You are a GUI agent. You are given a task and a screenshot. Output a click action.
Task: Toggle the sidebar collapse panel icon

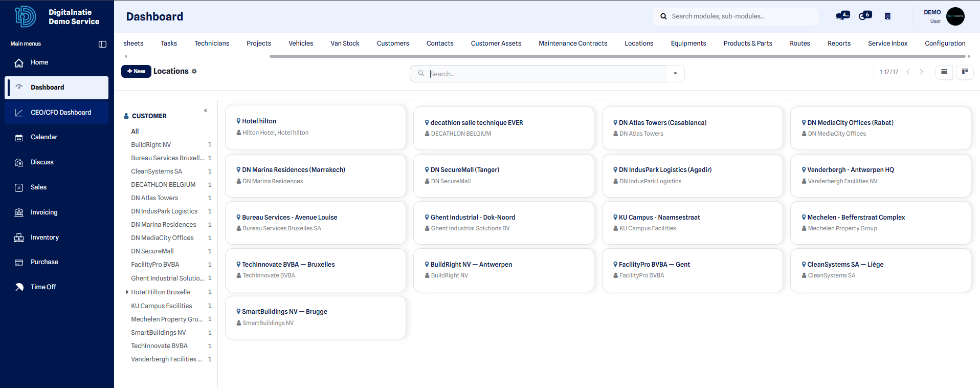tap(102, 44)
